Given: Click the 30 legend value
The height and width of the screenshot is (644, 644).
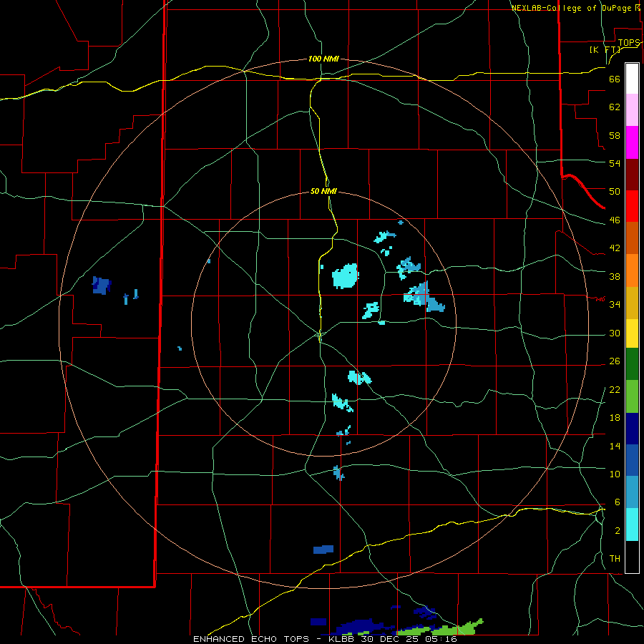Looking at the screenshot, I should (615, 333).
